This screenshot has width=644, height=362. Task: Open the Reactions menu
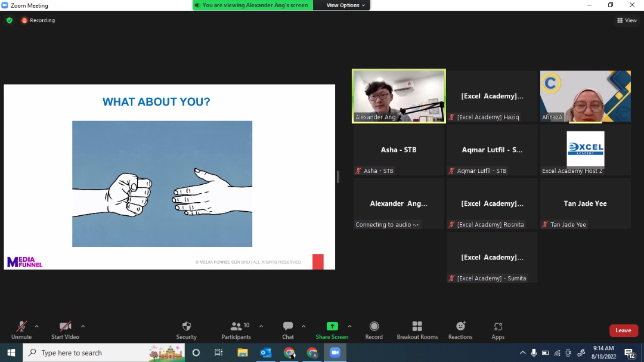tap(460, 326)
